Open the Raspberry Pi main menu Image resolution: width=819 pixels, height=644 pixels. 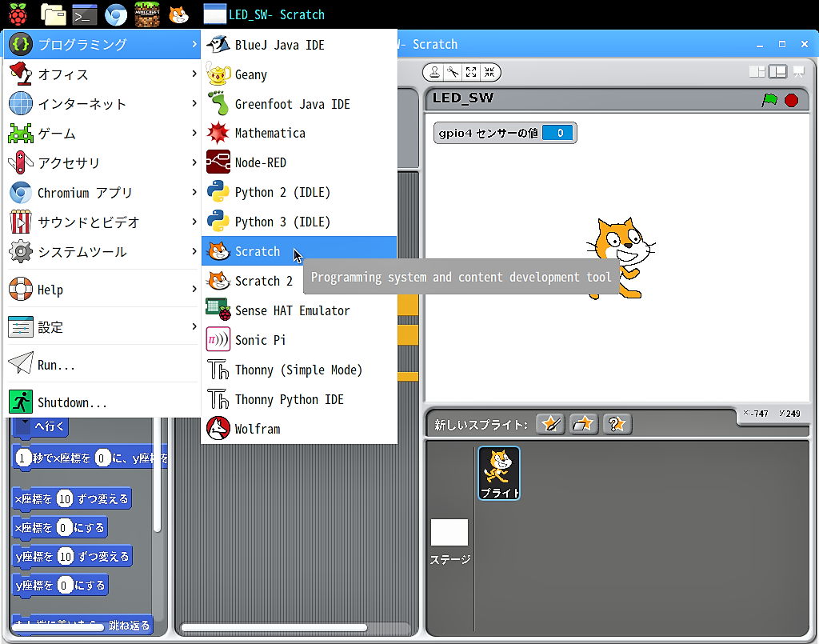click(18, 14)
